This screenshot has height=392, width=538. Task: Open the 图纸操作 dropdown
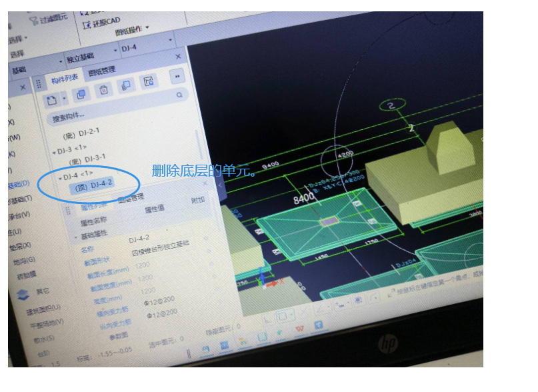point(132,30)
